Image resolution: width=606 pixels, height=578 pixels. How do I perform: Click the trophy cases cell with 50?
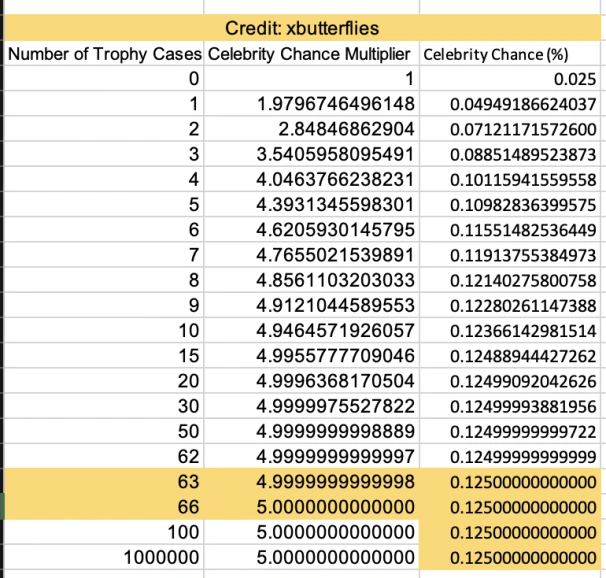coord(104,431)
